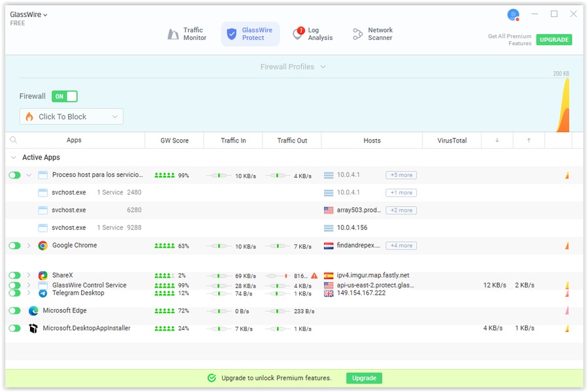Toggle firewall switch for Microsoft.DesktopAppInstaller
Viewport: 588px width, 392px height.
(14, 328)
